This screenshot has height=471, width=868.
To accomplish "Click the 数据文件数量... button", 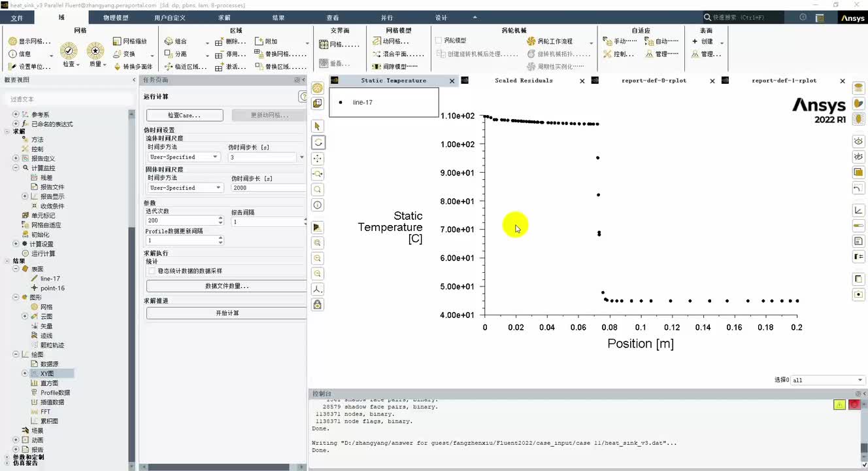I will [x=226, y=286].
